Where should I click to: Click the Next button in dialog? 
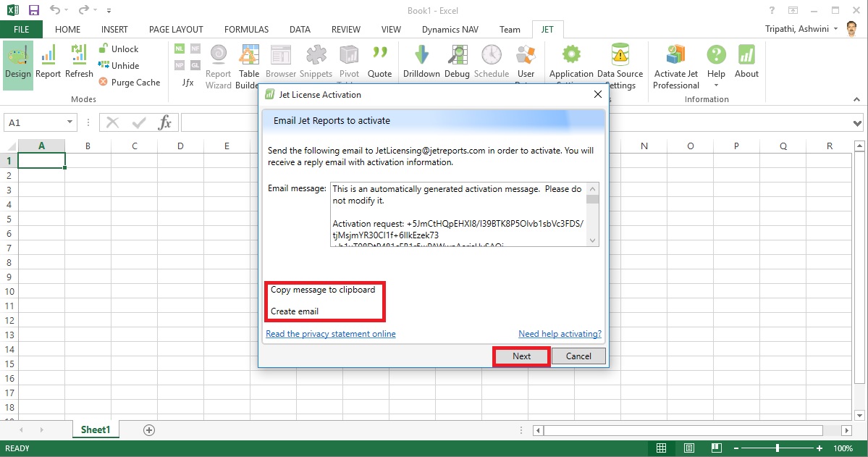pos(521,356)
